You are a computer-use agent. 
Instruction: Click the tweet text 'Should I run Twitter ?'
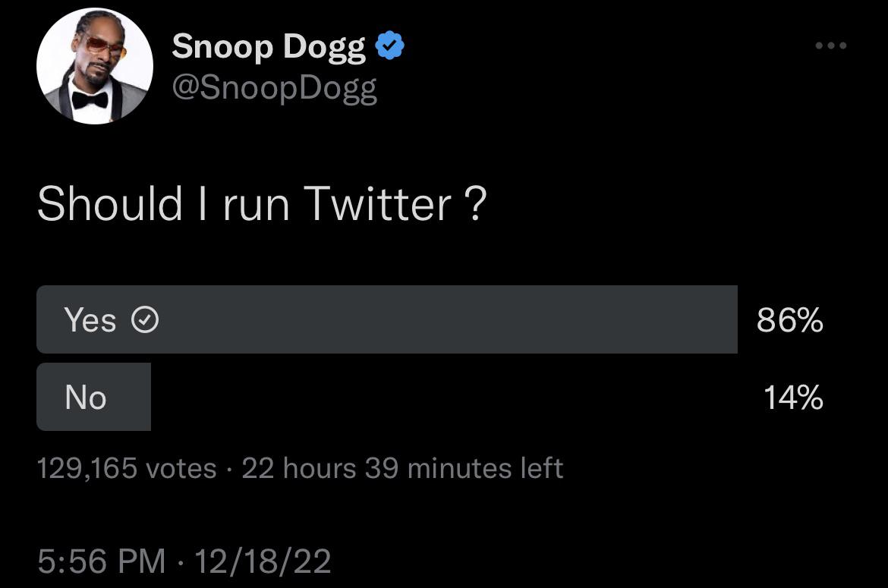262,204
